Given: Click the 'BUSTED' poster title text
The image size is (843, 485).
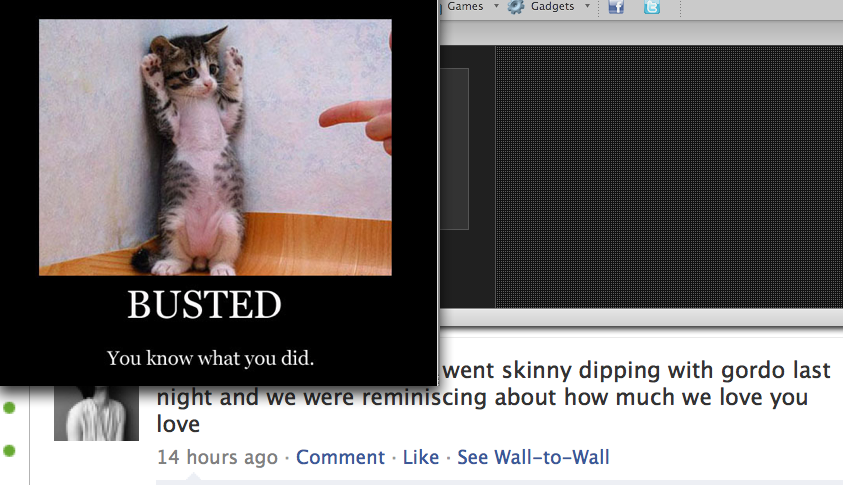Looking at the screenshot, I should pyautogui.click(x=204, y=304).
